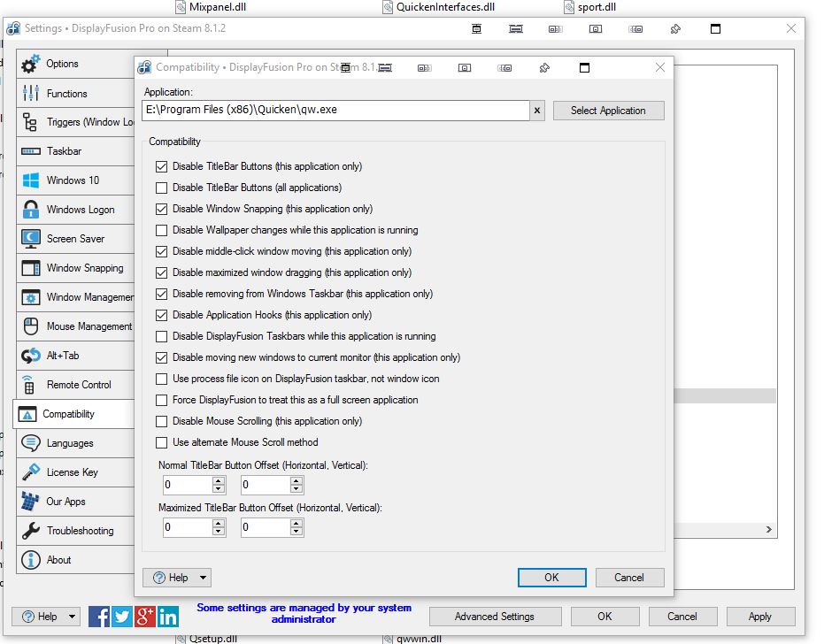Click the Twitter bird icon

(x=122, y=617)
